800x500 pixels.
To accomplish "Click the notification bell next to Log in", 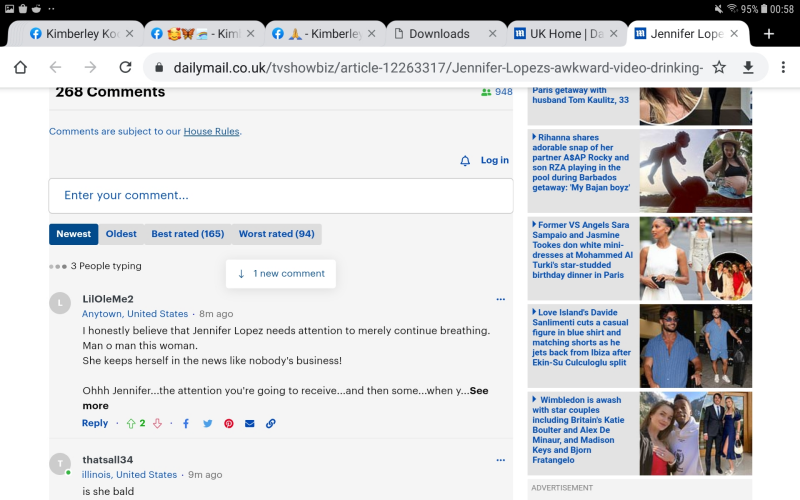I will click(x=465, y=161).
